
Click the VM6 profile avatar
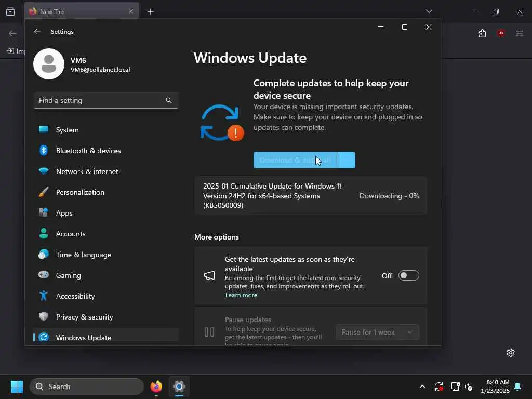click(49, 64)
